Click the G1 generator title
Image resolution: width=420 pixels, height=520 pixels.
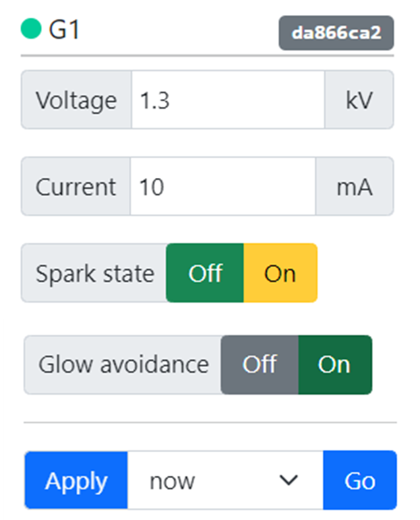[65, 30]
